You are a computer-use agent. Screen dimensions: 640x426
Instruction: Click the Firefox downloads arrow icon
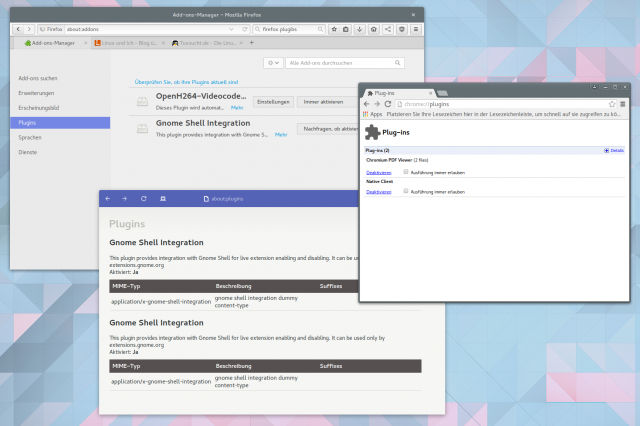(357, 30)
